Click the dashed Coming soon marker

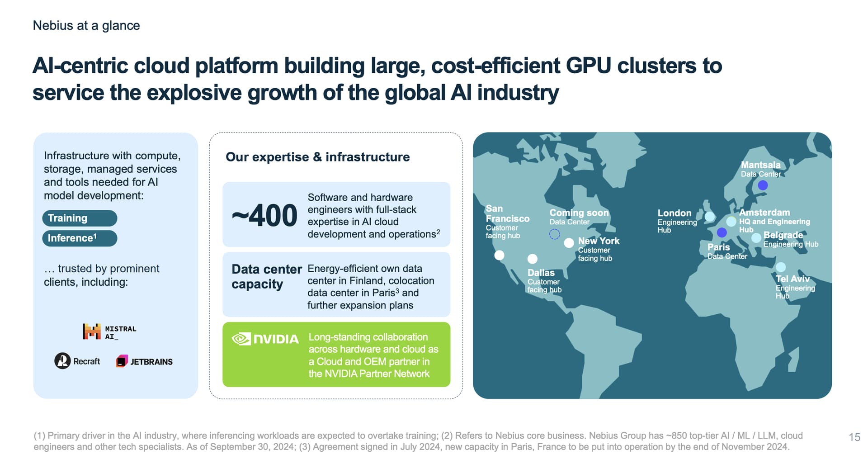coord(554,234)
